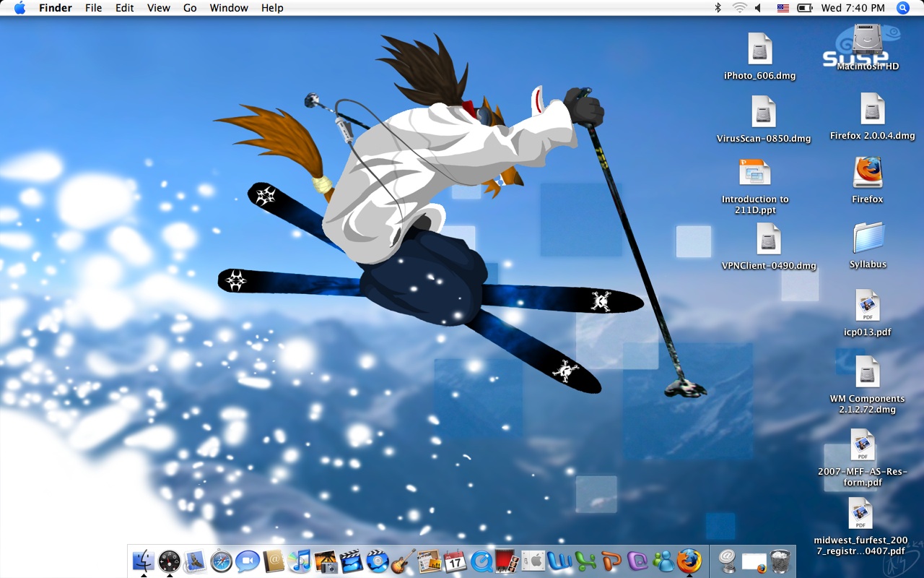Select the 2007-MFF-AS-Res-form.pdf icon
Screen dimensions: 924x578
tap(863, 445)
